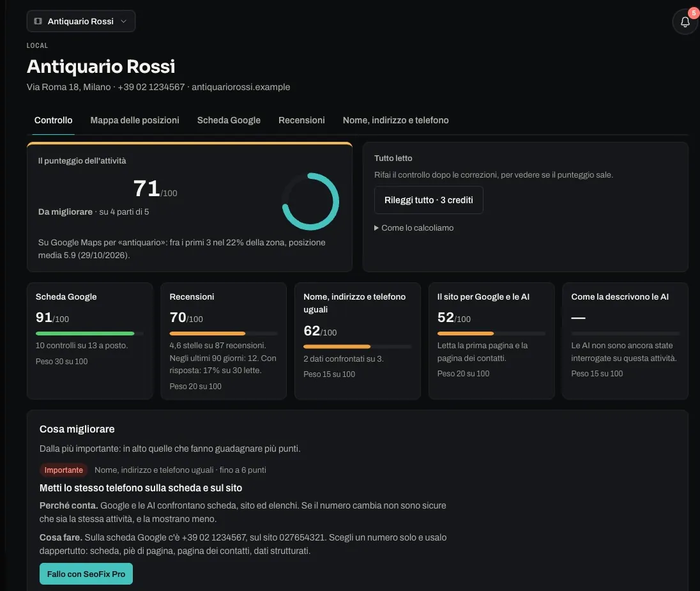The width and height of the screenshot is (700, 591).
Task: Click the Fallo con SeoFix Pro button
Action: pos(86,574)
